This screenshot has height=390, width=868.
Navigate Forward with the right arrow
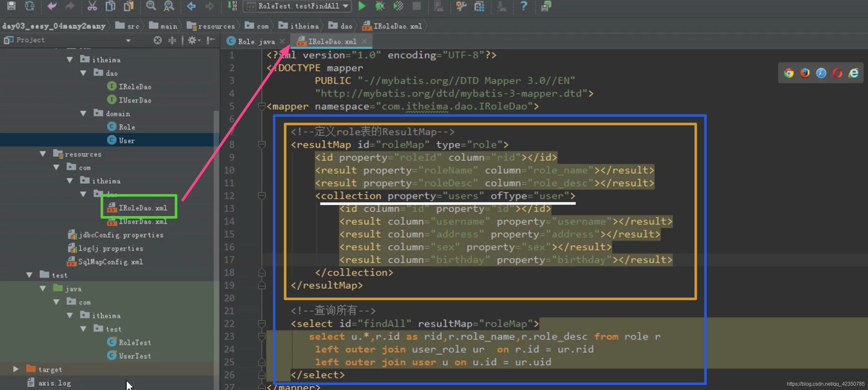tap(209, 6)
